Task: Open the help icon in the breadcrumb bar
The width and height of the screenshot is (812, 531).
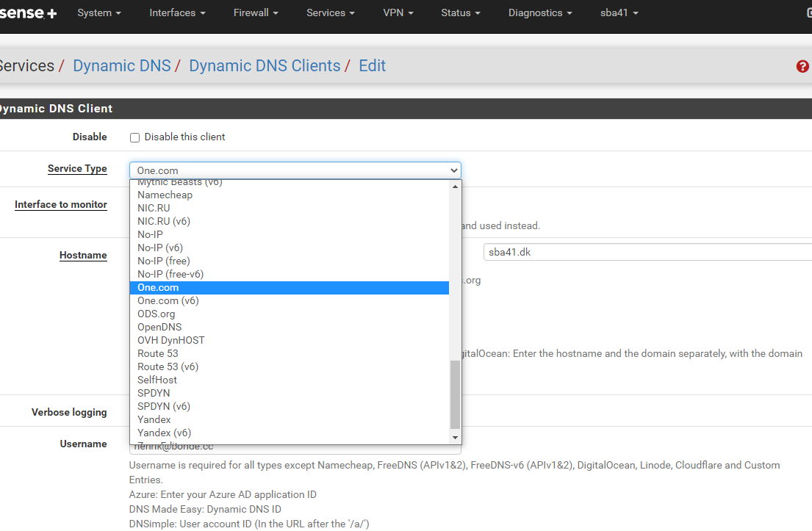Action: coord(802,66)
